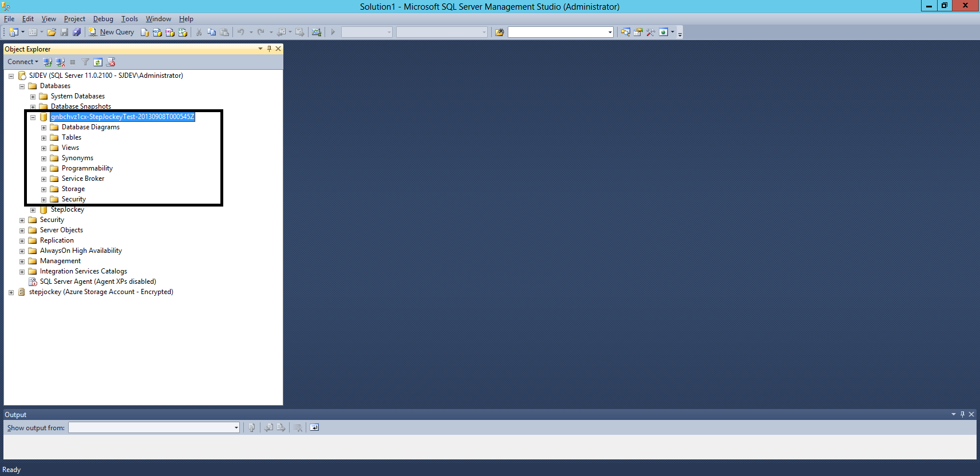The height and width of the screenshot is (476, 980).
Task: Click the New Project icon
Action: click(x=14, y=32)
